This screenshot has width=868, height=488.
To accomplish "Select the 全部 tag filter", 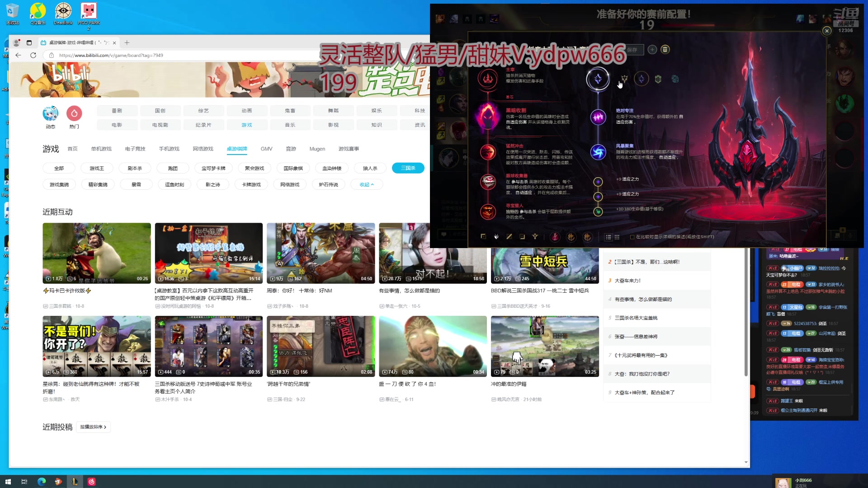I will pyautogui.click(x=59, y=168).
